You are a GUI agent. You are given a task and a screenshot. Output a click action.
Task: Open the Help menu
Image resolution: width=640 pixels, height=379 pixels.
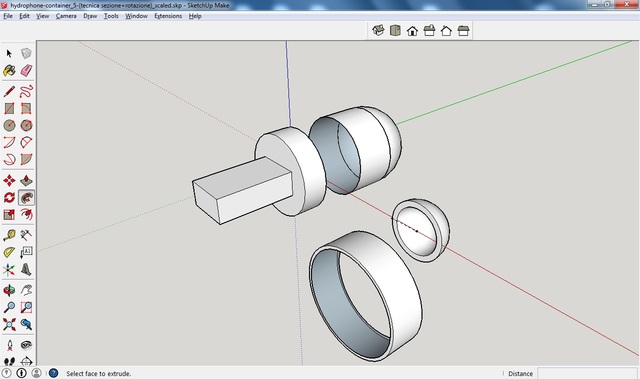195,16
